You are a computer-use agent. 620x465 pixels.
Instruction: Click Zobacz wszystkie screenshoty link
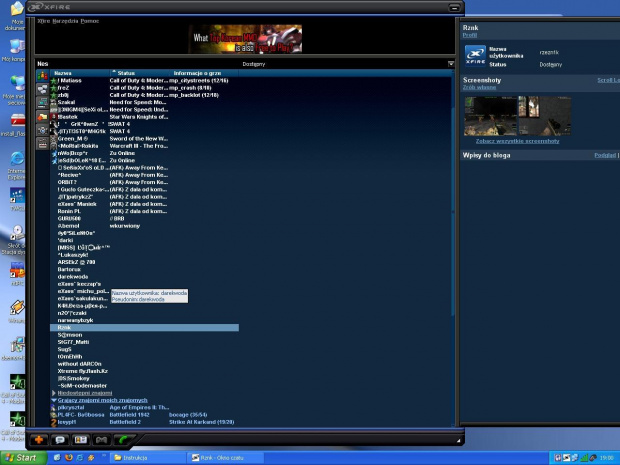tap(517, 141)
